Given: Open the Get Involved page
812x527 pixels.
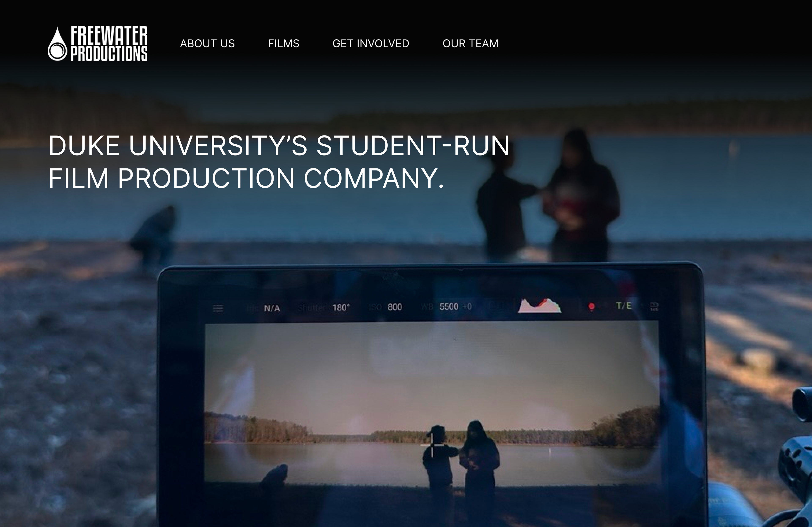Looking at the screenshot, I should (371, 44).
